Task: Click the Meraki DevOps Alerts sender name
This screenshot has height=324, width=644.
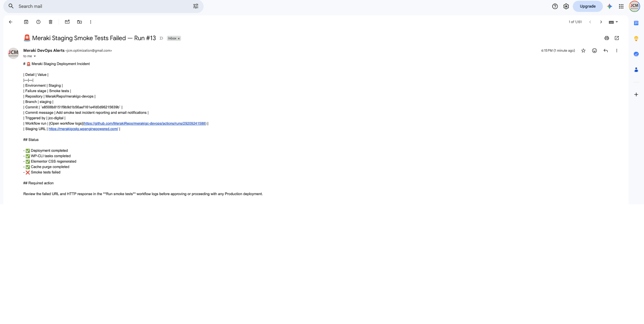Action: [44, 51]
